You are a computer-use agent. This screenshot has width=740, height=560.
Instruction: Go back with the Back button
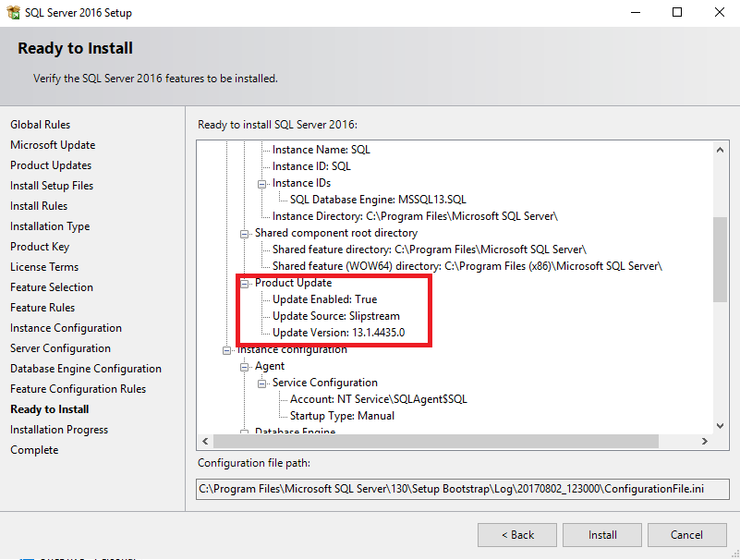click(517, 534)
